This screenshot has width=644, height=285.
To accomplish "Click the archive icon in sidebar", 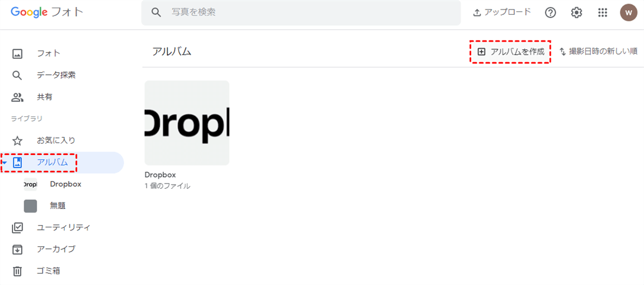I will (17, 249).
